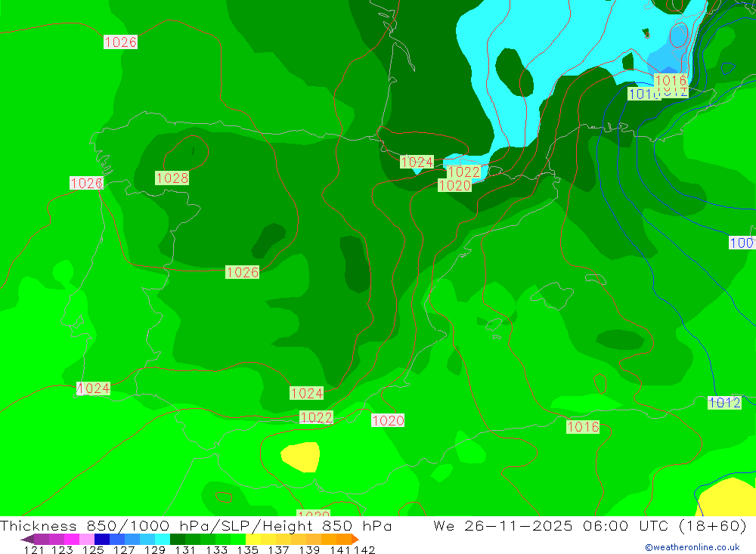Select the brightest green legend swatch

pyautogui.click(x=238, y=539)
